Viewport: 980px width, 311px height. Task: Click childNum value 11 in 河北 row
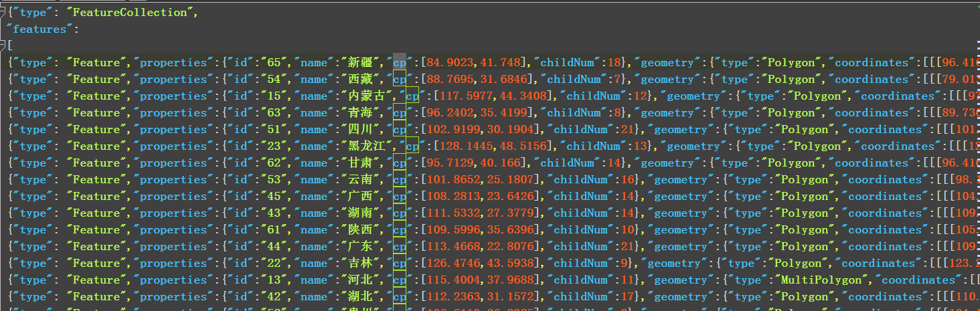(x=627, y=280)
